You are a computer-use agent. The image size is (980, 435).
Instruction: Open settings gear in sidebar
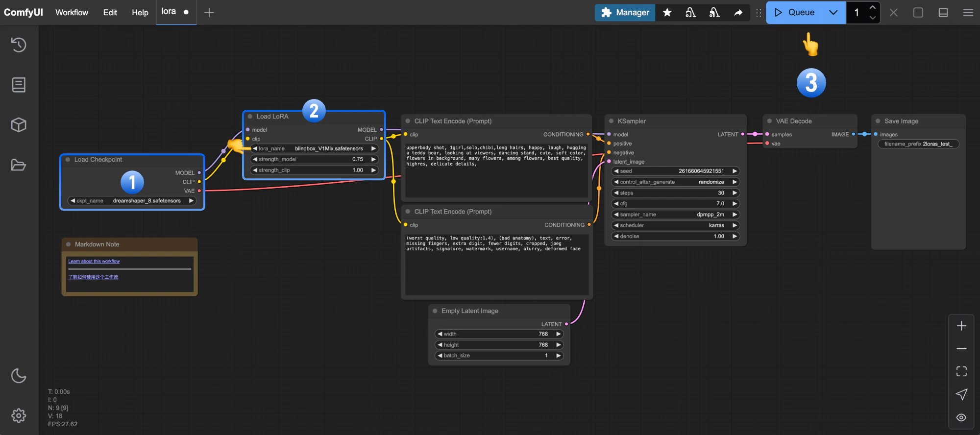(19, 416)
